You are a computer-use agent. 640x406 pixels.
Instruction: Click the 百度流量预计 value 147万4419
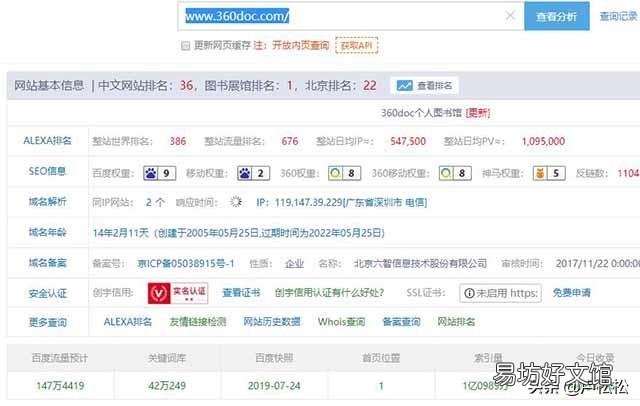point(60,386)
